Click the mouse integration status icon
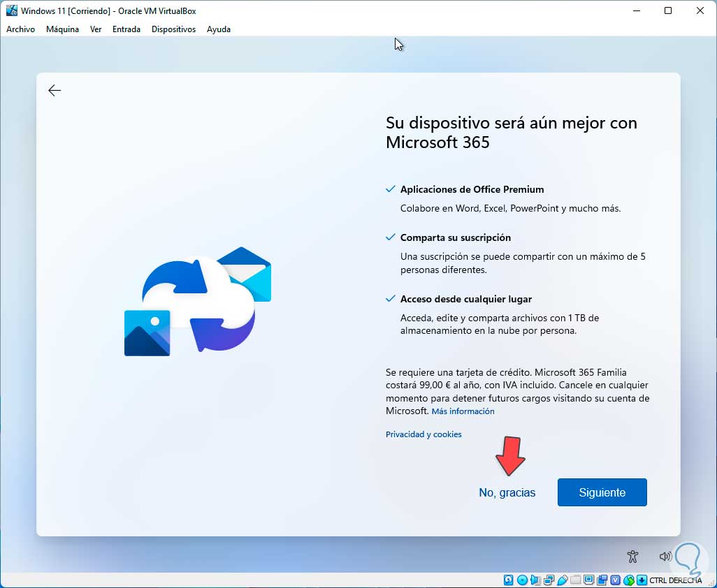 tap(629, 580)
